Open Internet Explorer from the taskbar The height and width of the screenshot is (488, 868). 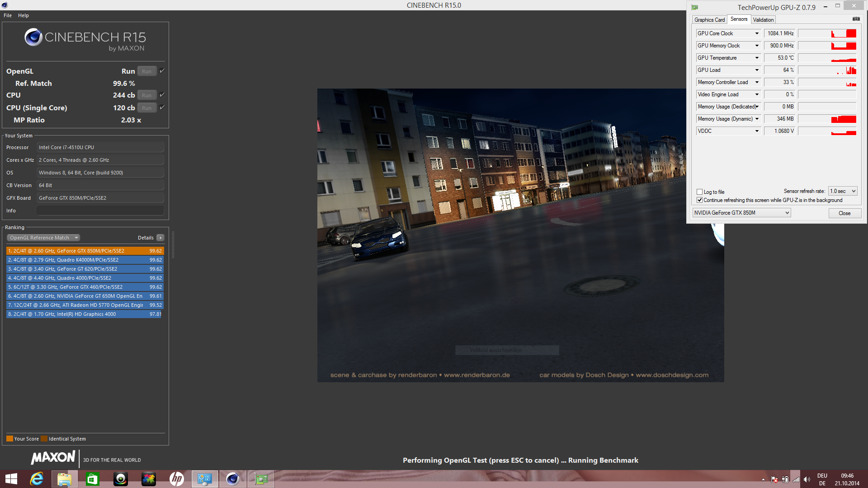(36, 479)
